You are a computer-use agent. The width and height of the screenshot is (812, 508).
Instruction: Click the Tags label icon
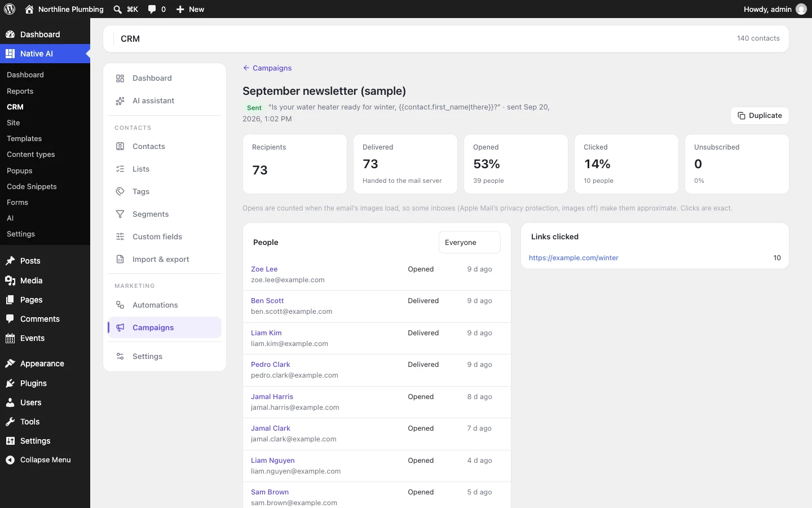point(120,191)
